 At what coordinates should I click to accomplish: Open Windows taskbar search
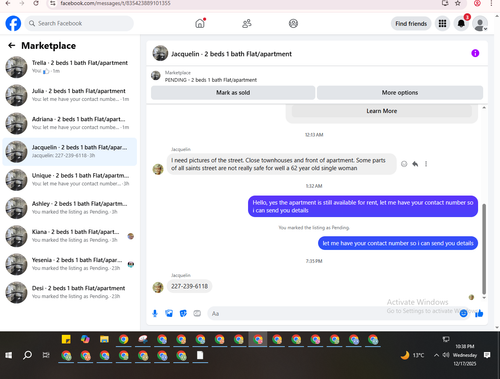[x=27, y=355]
